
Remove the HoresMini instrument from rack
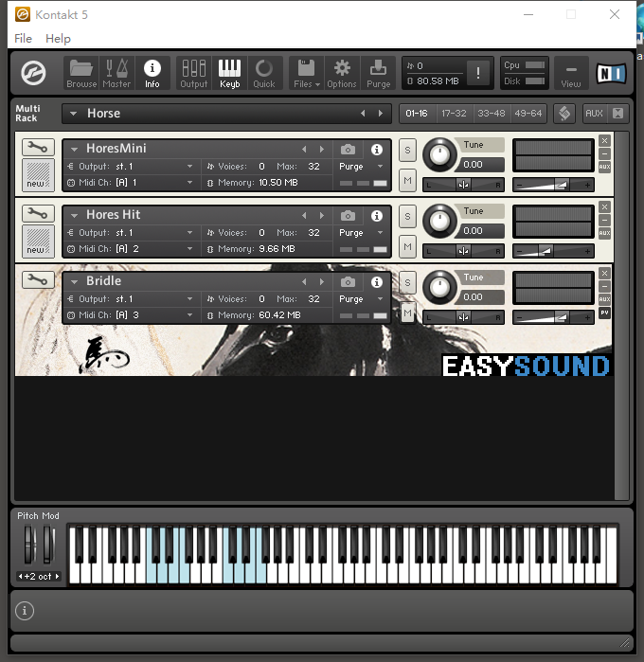pyautogui.click(x=605, y=140)
